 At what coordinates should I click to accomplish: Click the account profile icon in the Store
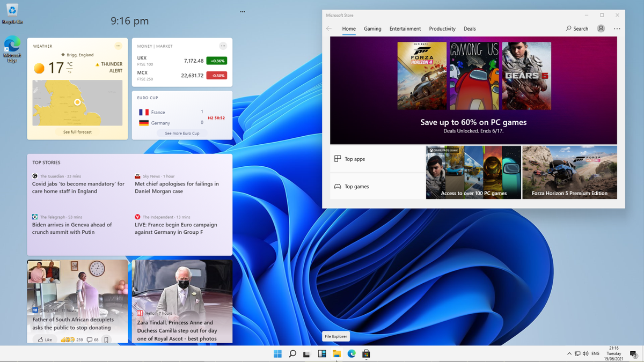click(x=601, y=28)
